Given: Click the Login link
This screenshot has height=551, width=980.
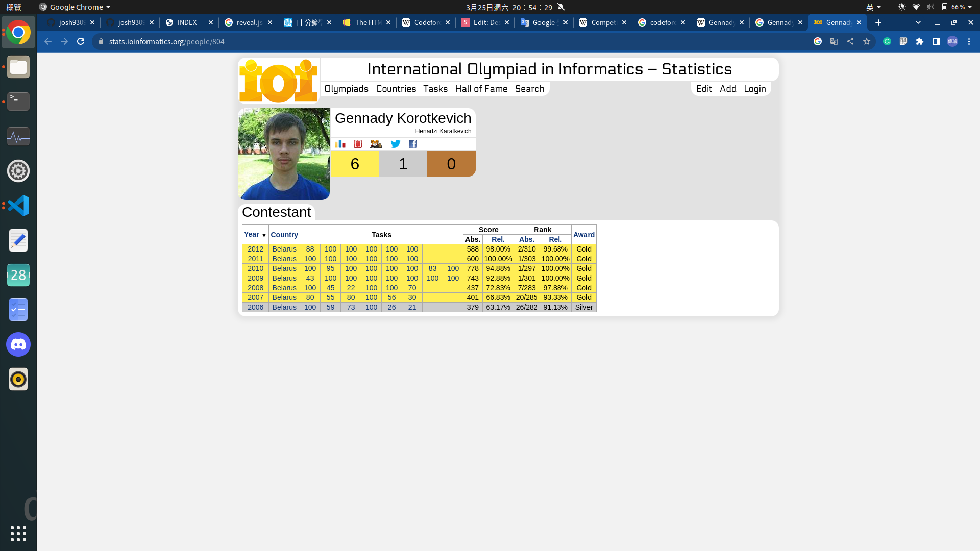Looking at the screenshot, I should (754, 89).
